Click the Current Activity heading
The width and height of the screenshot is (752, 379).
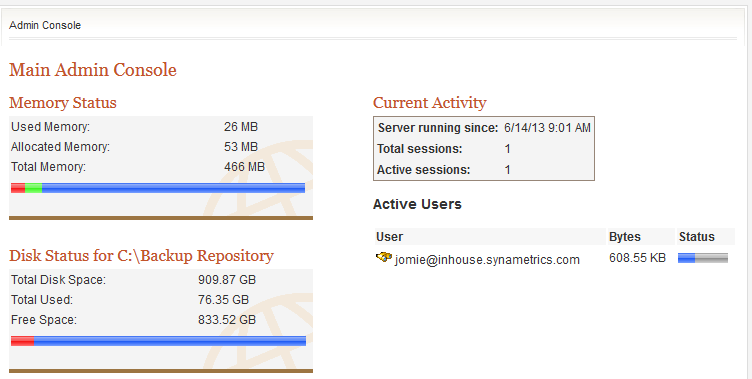pyautogui.click(x=430, y=103)
